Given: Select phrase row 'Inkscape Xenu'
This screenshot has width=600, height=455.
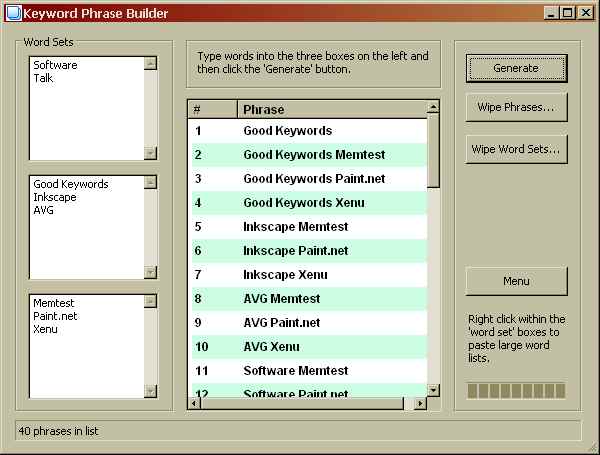Looking at the screenshot, I should point(309,275).
